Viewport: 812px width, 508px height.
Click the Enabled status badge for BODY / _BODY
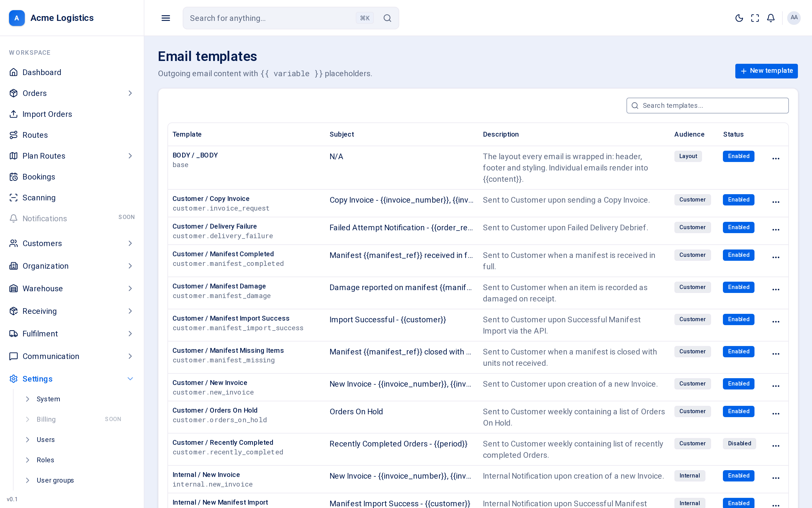[x=738, y=156]
